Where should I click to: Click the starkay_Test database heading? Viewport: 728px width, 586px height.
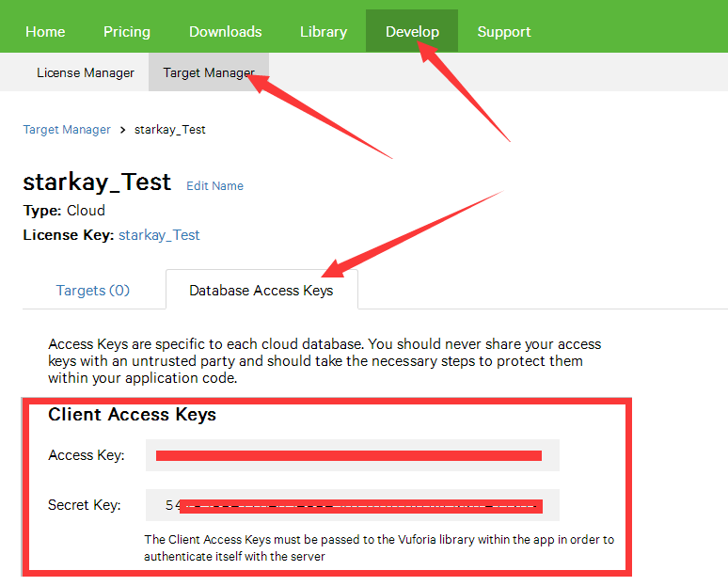97,182
